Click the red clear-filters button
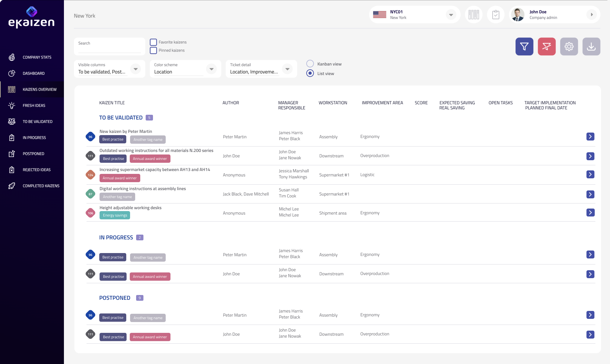610x364 pixels. click(x=546, y=47)
